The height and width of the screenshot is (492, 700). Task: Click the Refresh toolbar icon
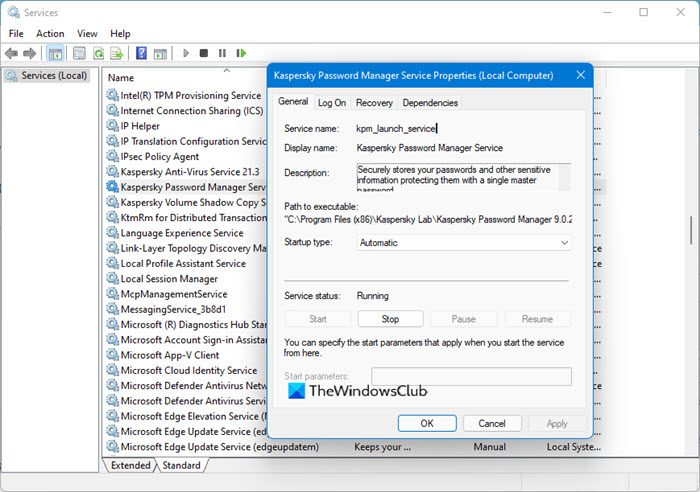[x=98, y=54]
